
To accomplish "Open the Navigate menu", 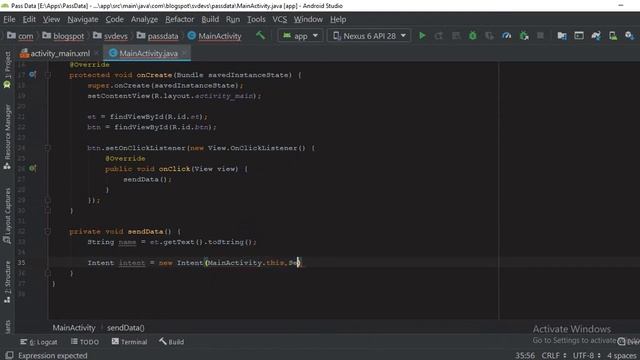I will pos(83,19).
